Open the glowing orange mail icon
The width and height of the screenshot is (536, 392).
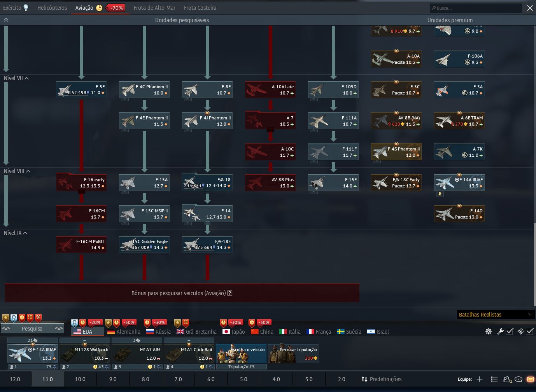pyautogui.click(x=530, y=379)
